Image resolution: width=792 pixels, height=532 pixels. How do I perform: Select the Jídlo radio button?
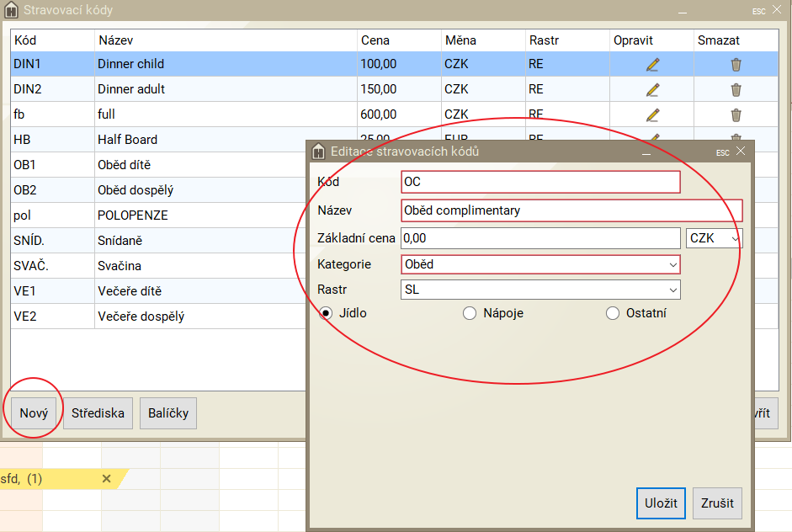point(326,313)
